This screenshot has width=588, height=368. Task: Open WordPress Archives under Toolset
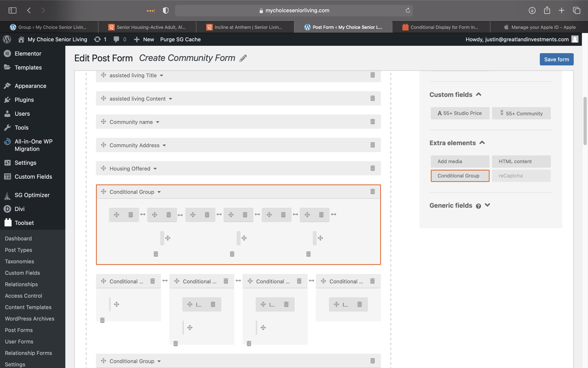[x=30, y=319]
